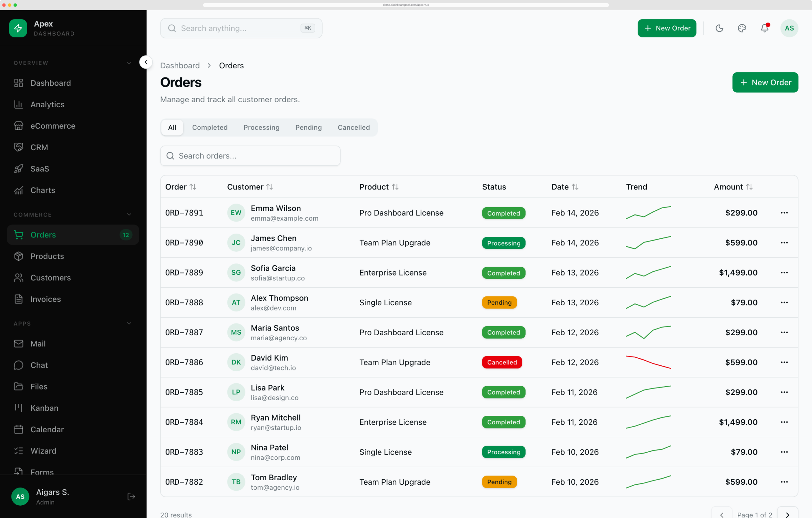Open row actions menu for ORD-7886
The width and height of the screenshot is (812, 518).
784,362
